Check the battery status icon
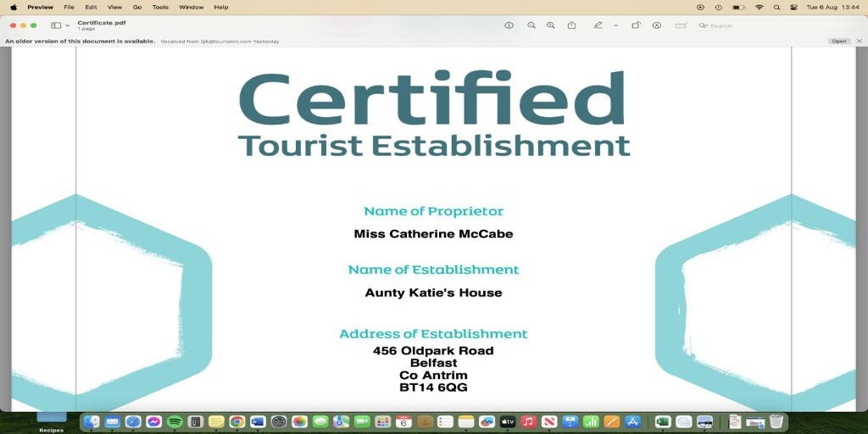The image size is (868, 434). (x=738, y=7)
